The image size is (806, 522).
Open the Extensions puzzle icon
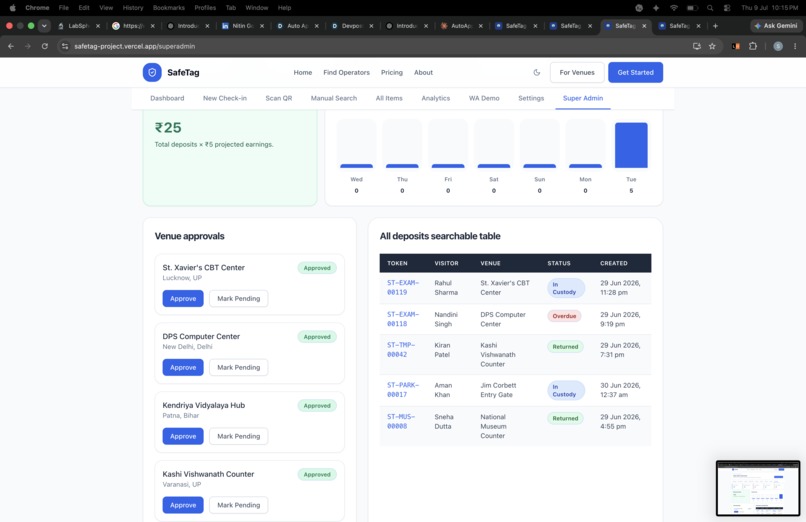[753, 46]
